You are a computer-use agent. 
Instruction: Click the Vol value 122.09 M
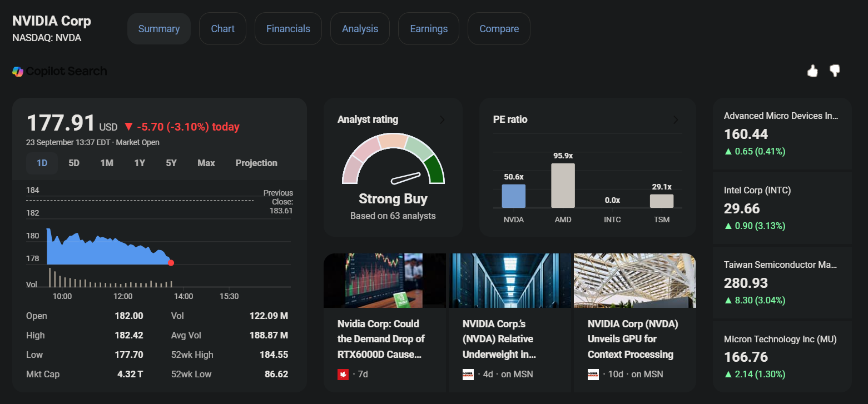pyautogui.click(x=269, y=316)
